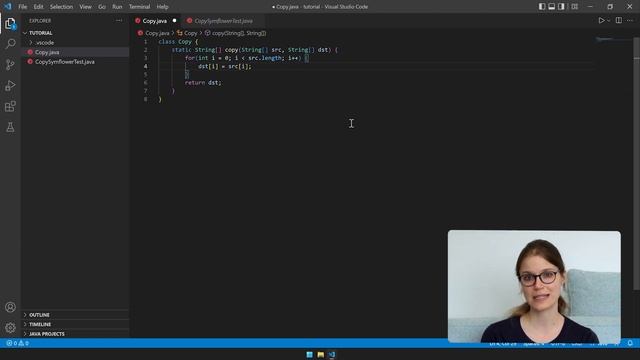Click the cursor position indicator in status bar
640x360 pixels.
[x=502, y=343]
